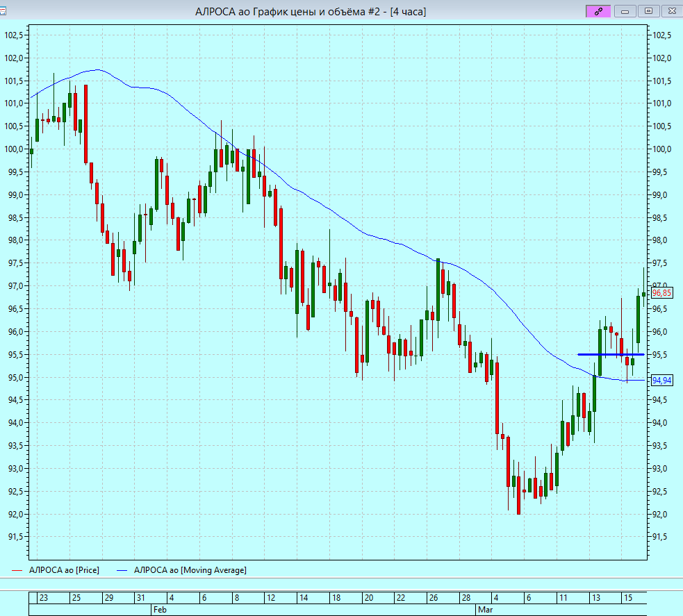Click the 102,0 label on the right price axis
Viewport: 683px width, 616px height.
pos(662,58)
